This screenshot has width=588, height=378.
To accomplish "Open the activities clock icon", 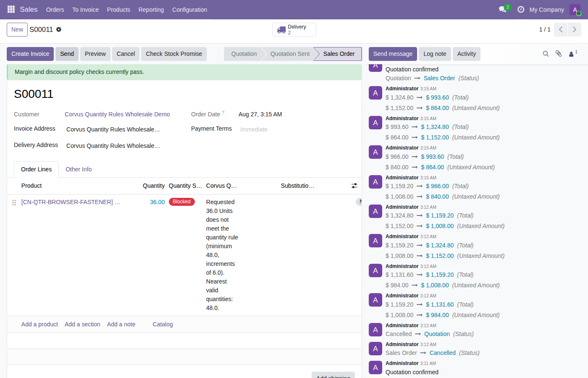I will coord(521,9).
